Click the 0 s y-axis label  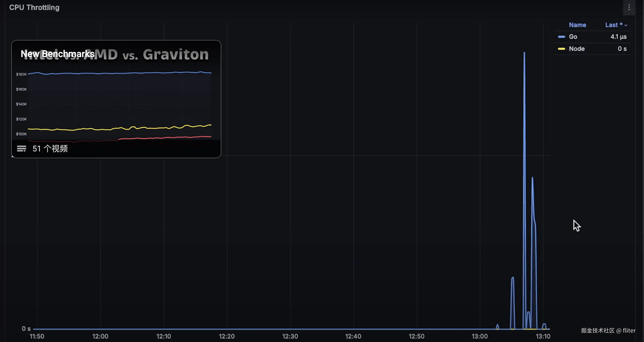(x=26, y=329)
